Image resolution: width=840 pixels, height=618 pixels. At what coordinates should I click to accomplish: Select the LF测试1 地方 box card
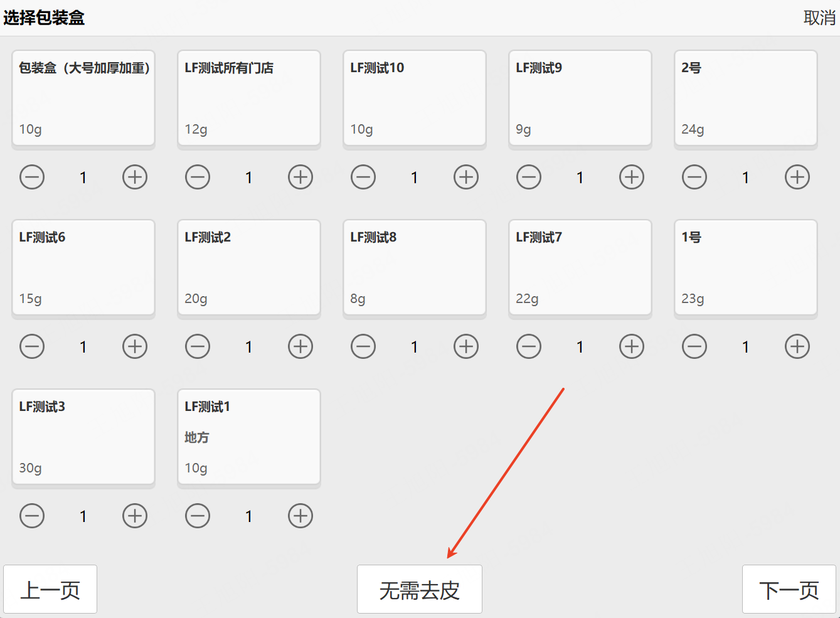click(x=249, y=437)
